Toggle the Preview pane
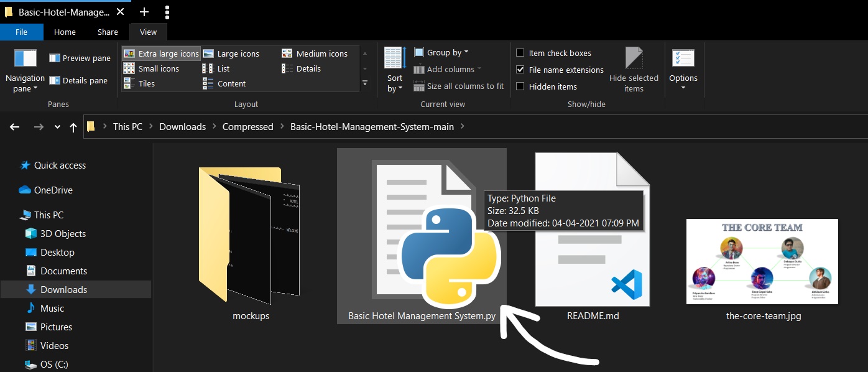 click(x=80, y=58)
